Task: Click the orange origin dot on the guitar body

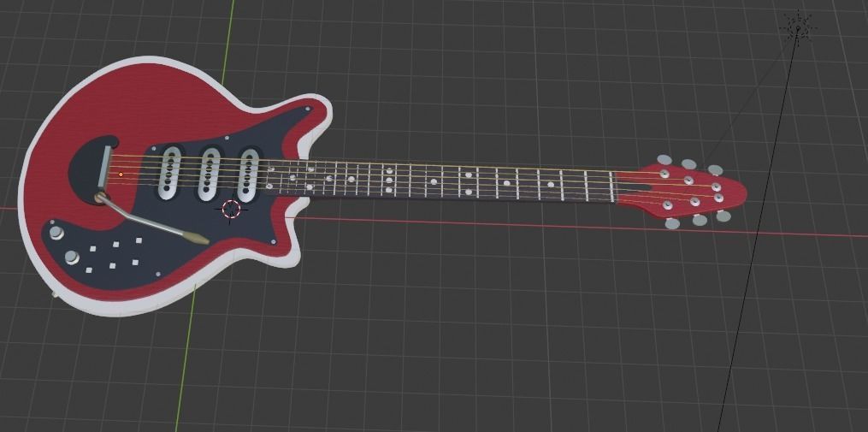Action: coord(121,175)
